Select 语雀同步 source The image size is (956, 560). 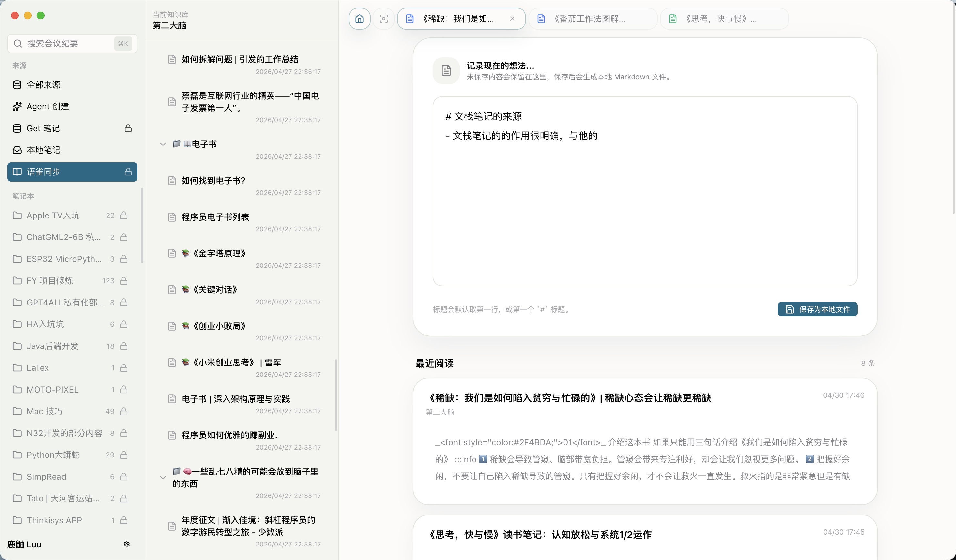72,172
